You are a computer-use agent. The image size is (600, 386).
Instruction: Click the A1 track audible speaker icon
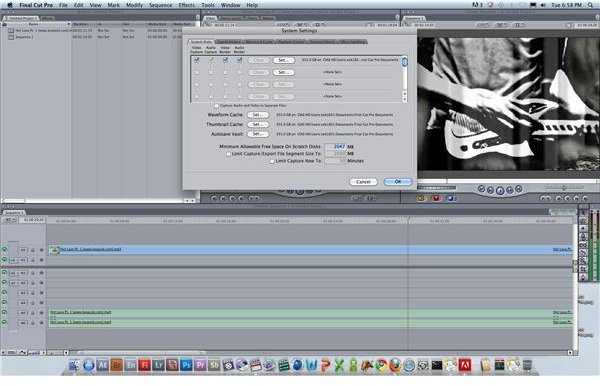coord(5,273)
